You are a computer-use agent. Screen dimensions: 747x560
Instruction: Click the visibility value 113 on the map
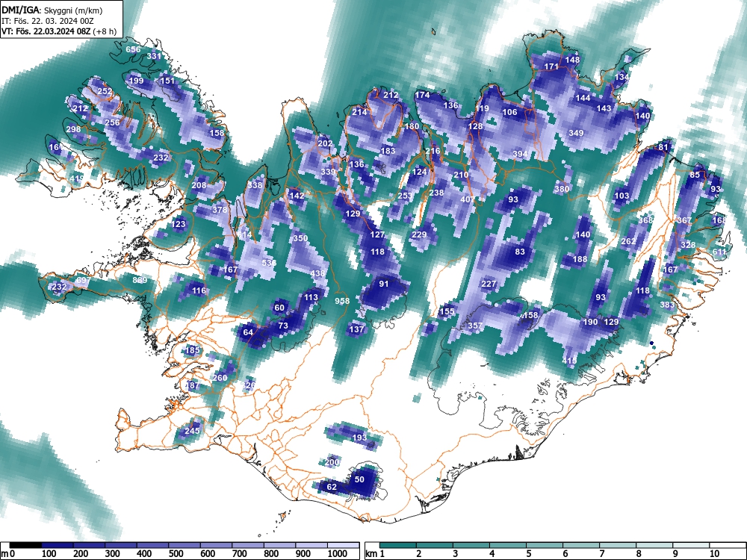(x=311, y=297)
